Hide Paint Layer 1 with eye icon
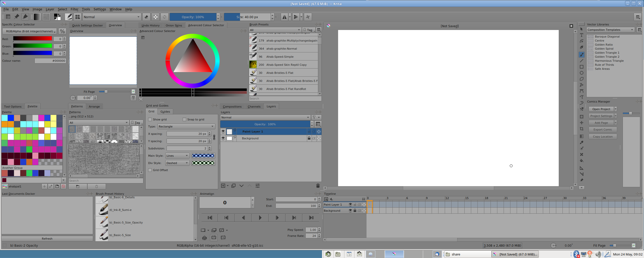Viewport: 644px width, 258px height. pyautogui.click(x=223, y=131)
